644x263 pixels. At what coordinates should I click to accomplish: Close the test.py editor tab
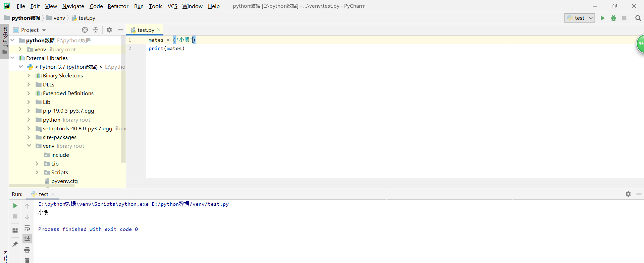[159, 30]
